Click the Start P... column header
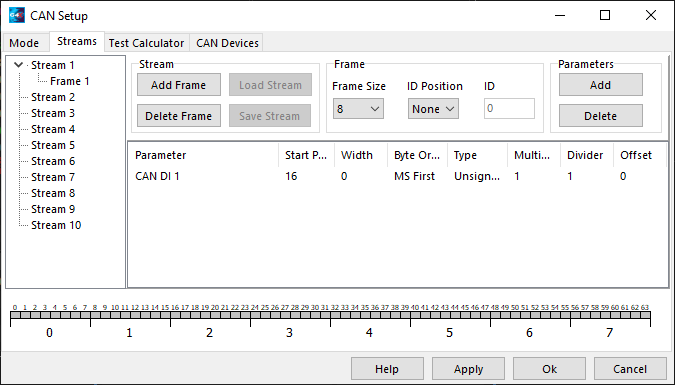The height and width of the screenshot is (385, 675). tap(306, 155)
